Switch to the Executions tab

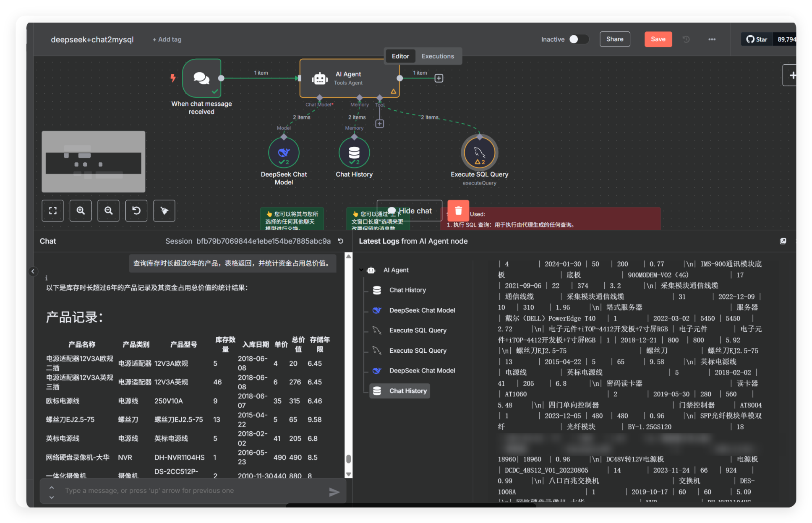[438, 56]
